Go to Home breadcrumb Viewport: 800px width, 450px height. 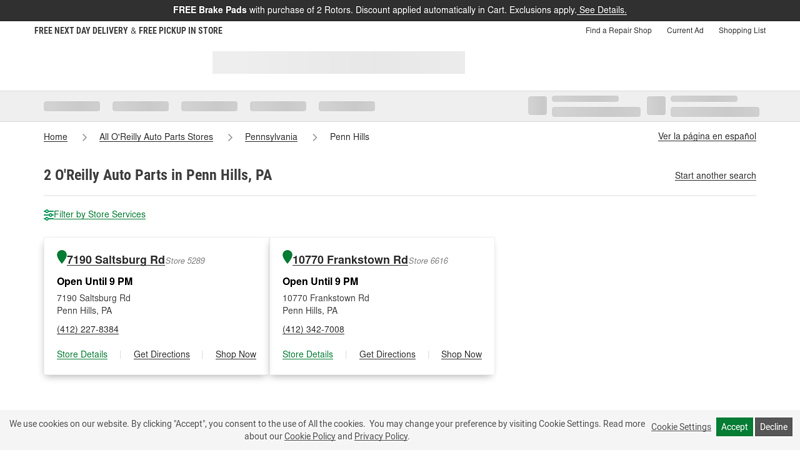point(56,137)
